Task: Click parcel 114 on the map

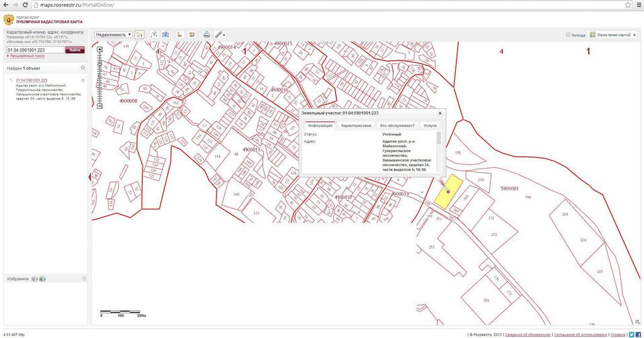Action: 217,157
